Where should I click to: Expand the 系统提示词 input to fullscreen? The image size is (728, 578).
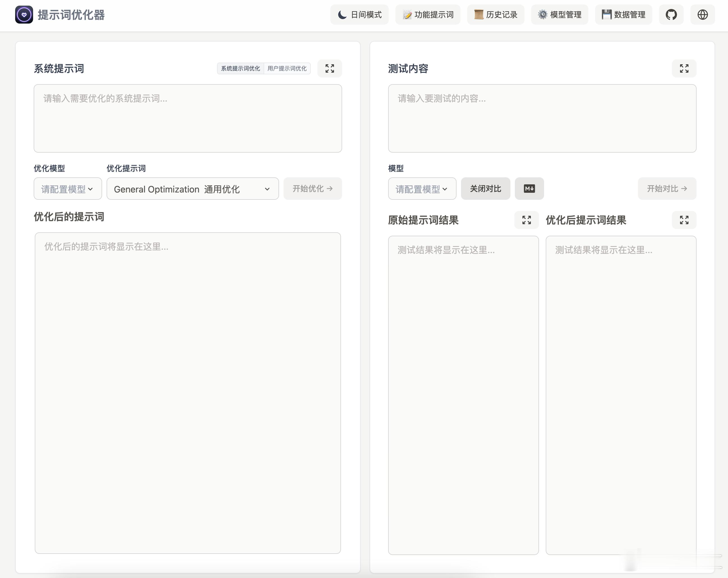pos(330,68)
